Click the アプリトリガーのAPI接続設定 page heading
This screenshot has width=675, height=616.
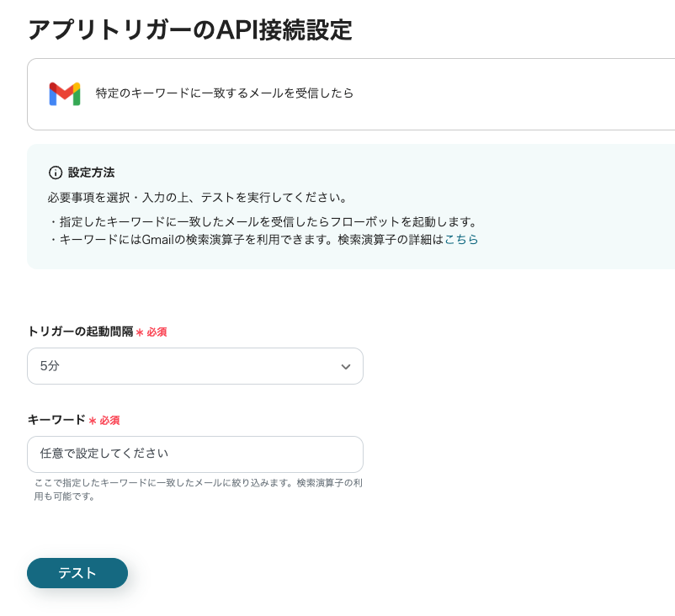pyautogui.click(x=189, y=29)
